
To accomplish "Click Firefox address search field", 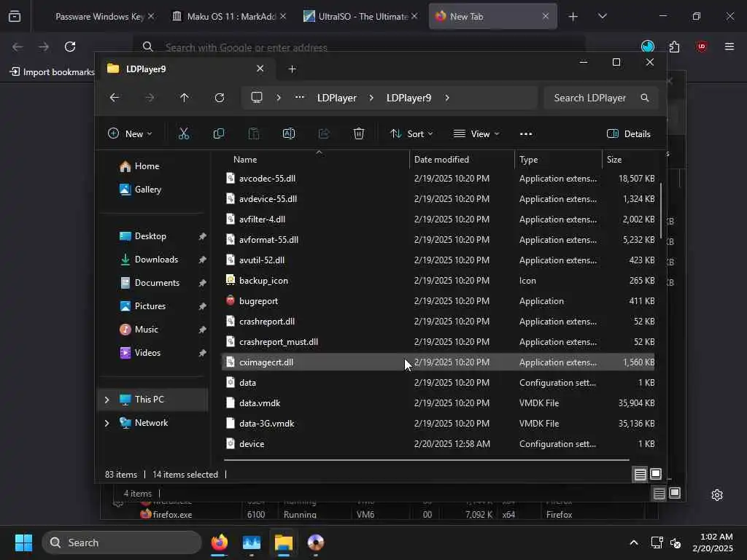I will [360, 47].
